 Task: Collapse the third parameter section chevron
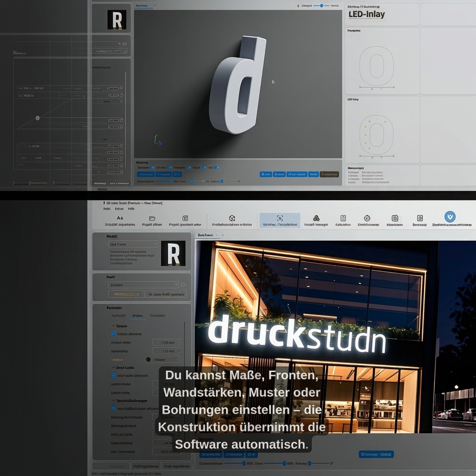pos(113,401)
